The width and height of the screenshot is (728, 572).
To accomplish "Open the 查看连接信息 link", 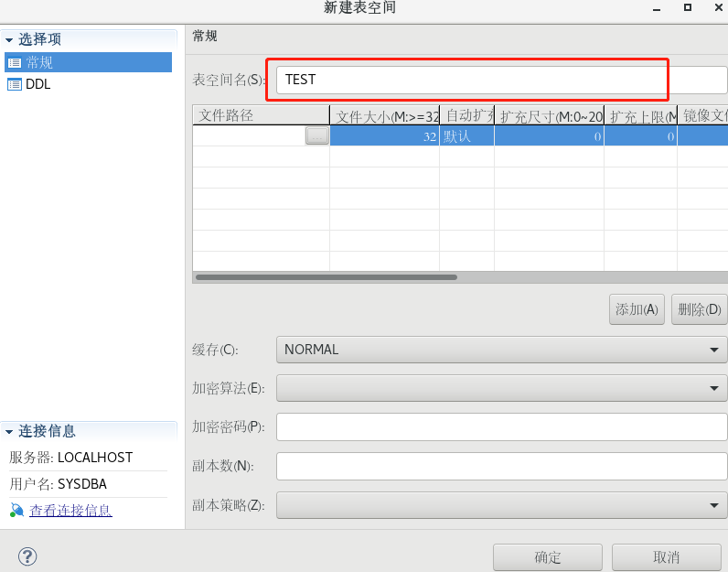I will pos(70,510).
